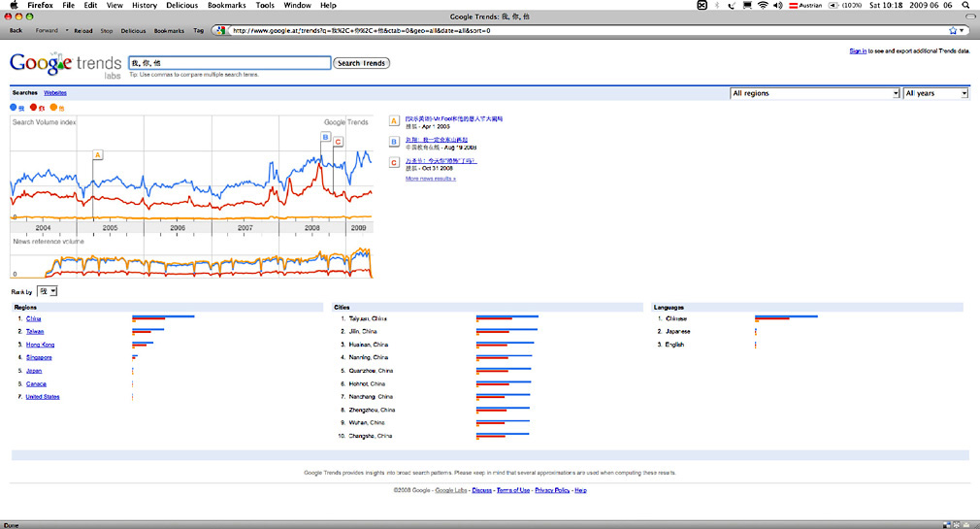Click the blue search term legend dot
The image size is (980, 529).
coord(13,107)
